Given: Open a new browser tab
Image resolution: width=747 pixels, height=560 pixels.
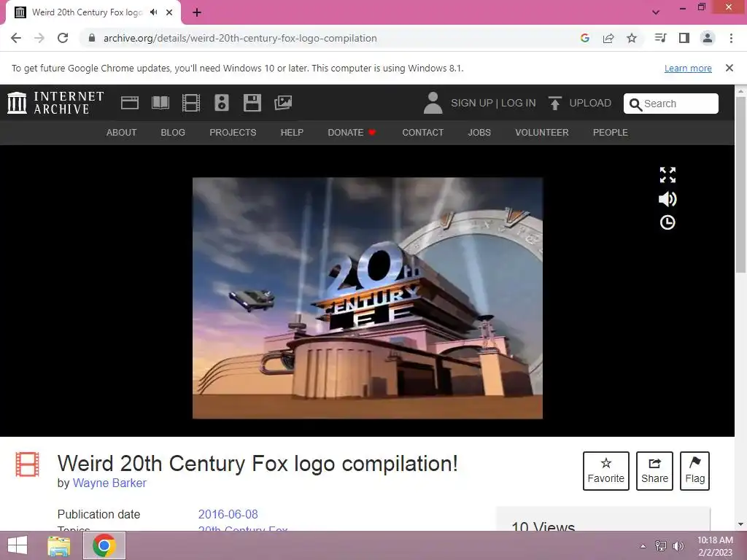Looking at the screenshot, I should pyautogui.click(x=197, y=12).
